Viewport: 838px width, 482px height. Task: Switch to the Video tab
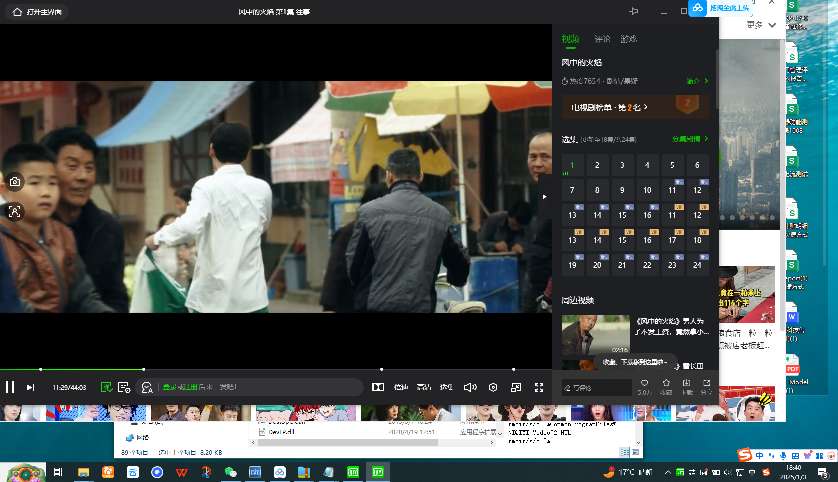point(570,39)
